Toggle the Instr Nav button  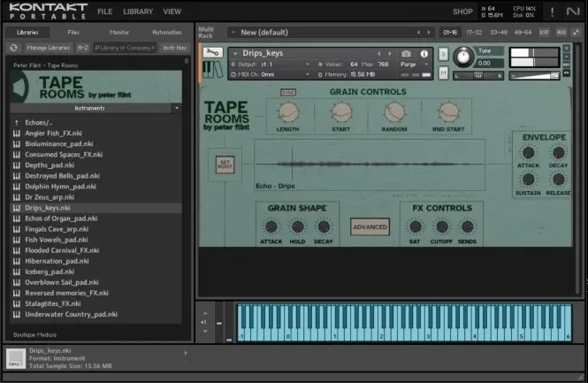tap(175, 48)
